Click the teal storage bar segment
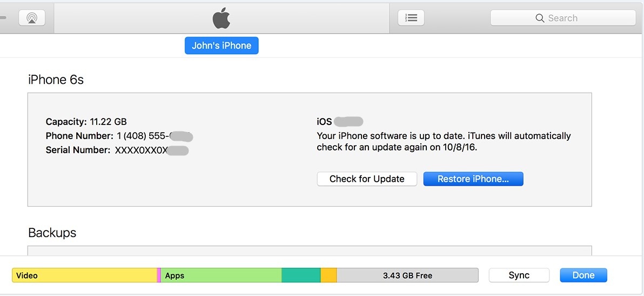 (301, 275)
